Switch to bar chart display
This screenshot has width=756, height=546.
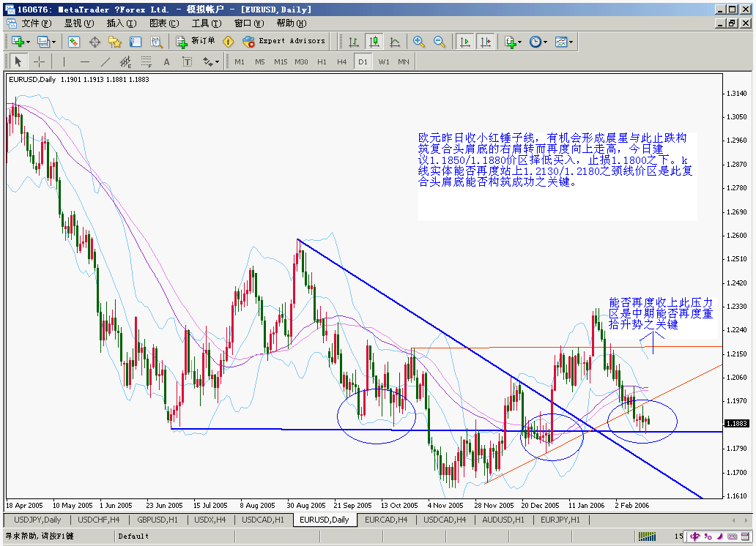pos(353,42)
